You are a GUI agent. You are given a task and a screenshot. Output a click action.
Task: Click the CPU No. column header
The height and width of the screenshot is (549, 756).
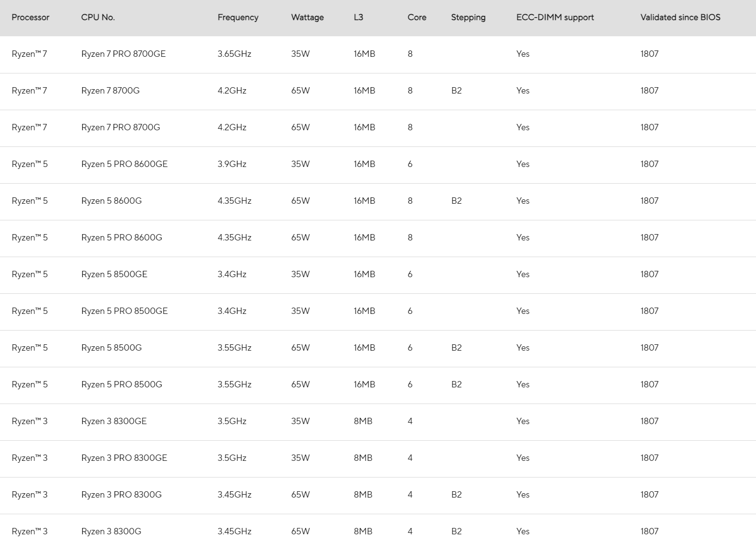coord(98,18)
